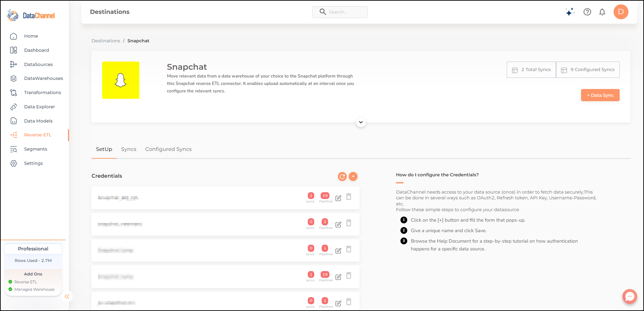Edit the credential with 0 syncs, 2 pipelines
Image resolution: width=644 pixels, height=311 pixels.
click(x=338, y=224)
